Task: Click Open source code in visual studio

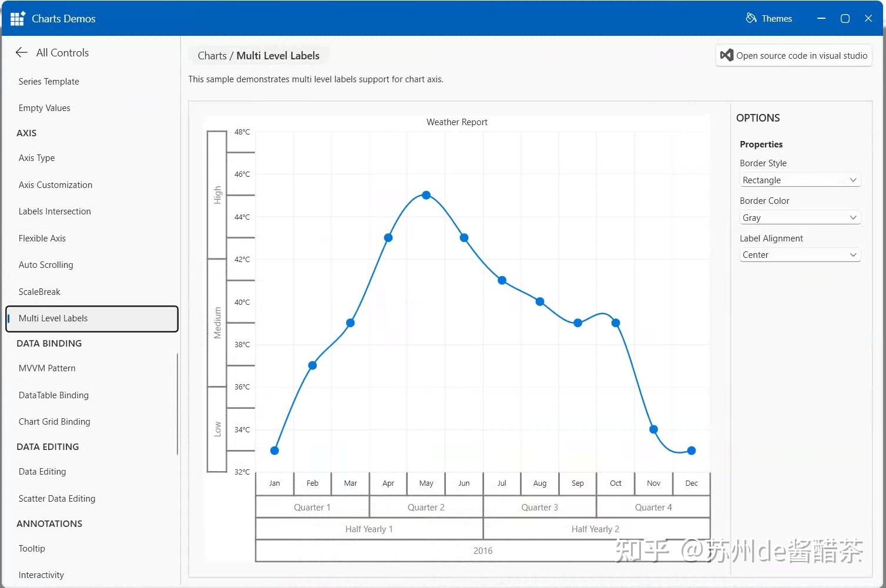Action: [x=794, y=55]
